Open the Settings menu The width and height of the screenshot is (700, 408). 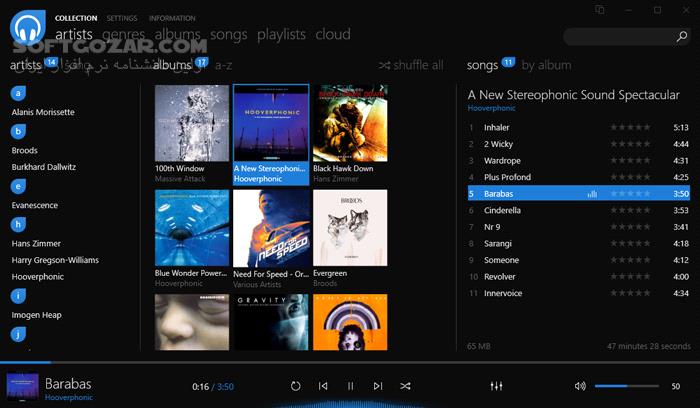point(122,18)
